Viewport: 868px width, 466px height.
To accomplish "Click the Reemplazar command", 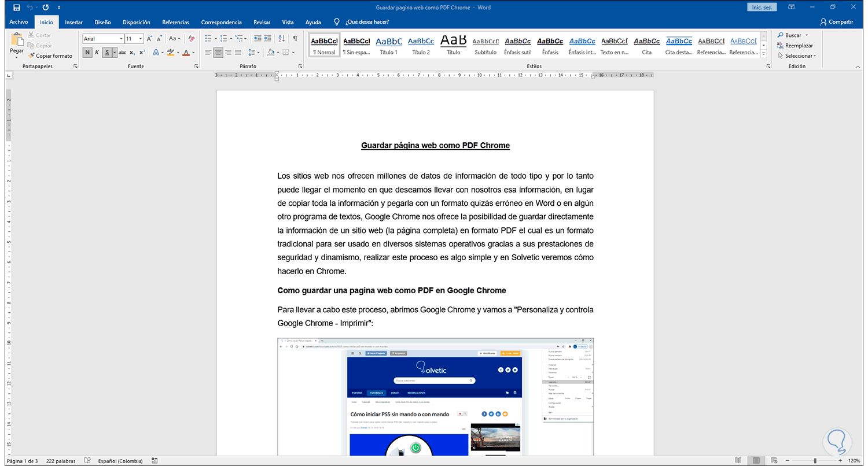I will [x=796, y=46].
